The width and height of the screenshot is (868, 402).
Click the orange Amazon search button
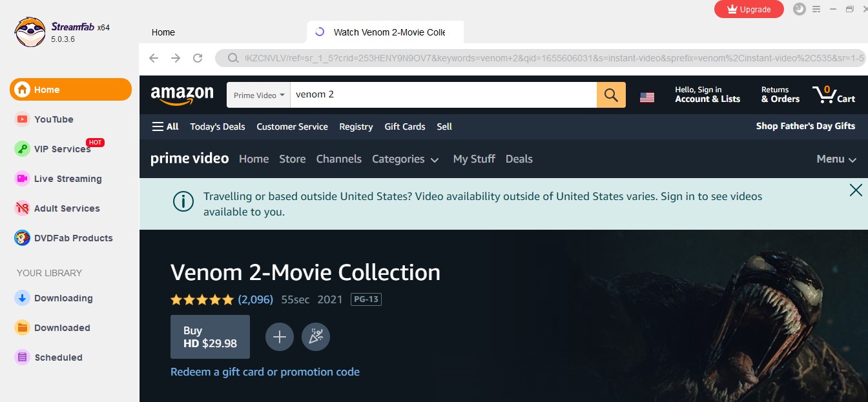pos(611,95)
